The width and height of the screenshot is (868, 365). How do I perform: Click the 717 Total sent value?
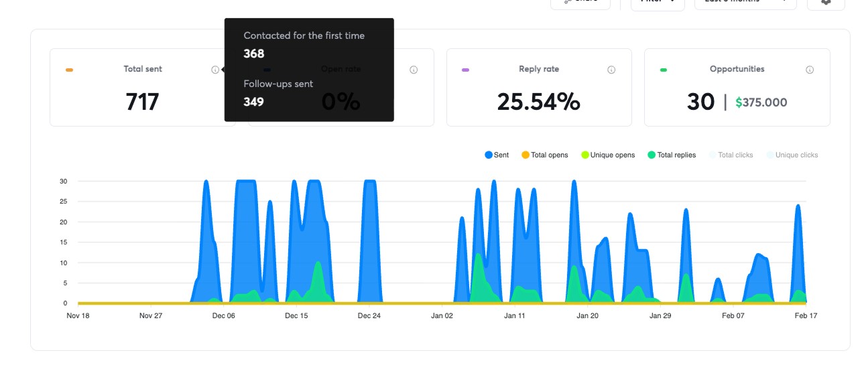(x=142, y=102)
